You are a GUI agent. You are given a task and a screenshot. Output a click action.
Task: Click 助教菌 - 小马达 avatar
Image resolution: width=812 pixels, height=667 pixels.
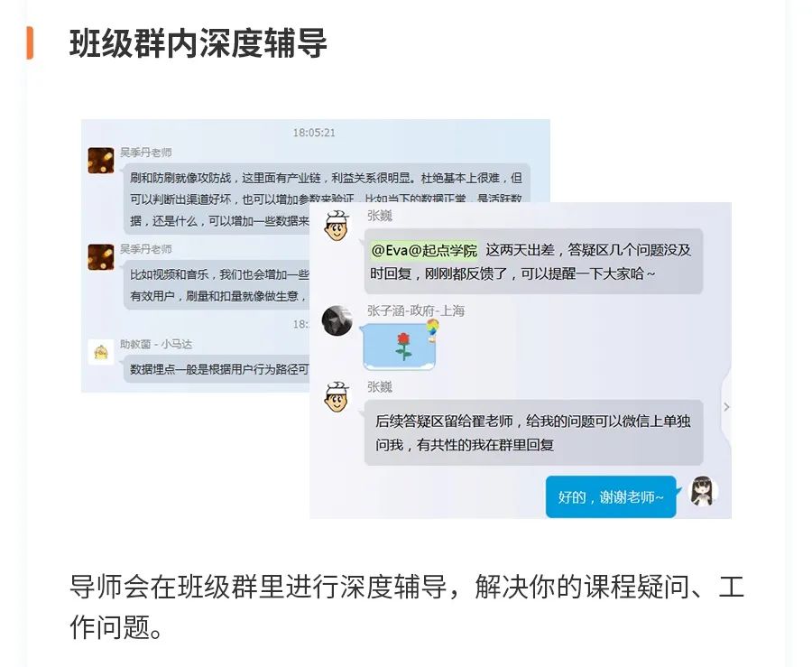coord(100,353)
